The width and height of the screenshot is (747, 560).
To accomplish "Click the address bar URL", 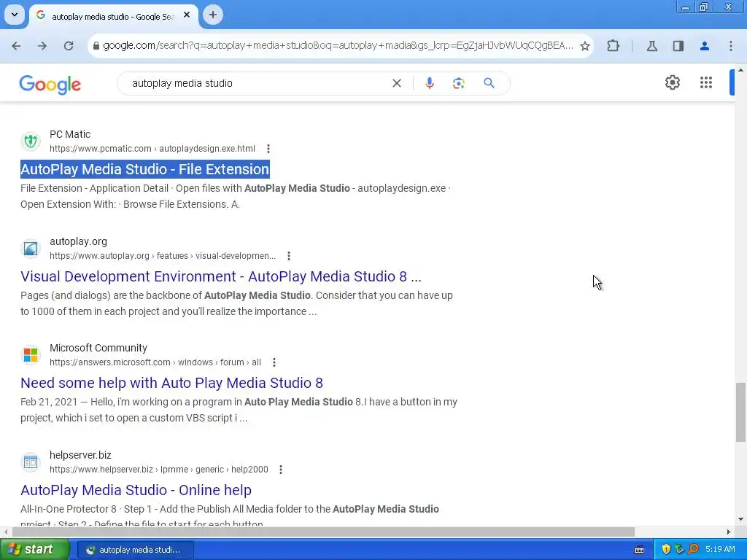I will 337,46.
